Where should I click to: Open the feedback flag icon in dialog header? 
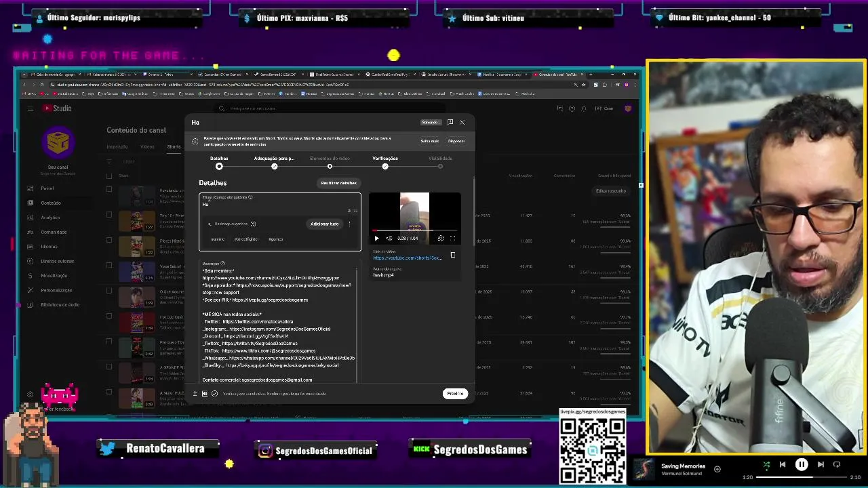[450, 122]
